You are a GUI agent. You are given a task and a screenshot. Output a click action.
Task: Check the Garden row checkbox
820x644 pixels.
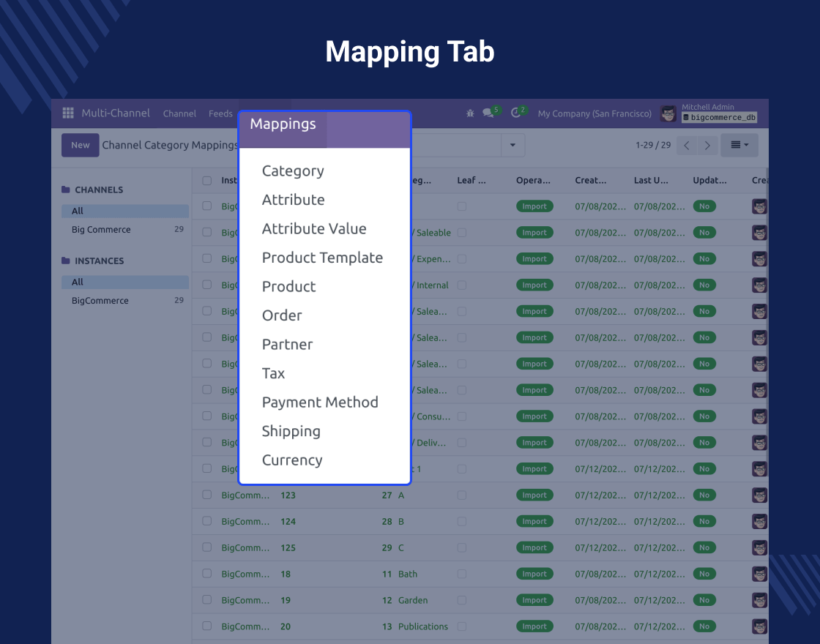[x=207, y=599]
